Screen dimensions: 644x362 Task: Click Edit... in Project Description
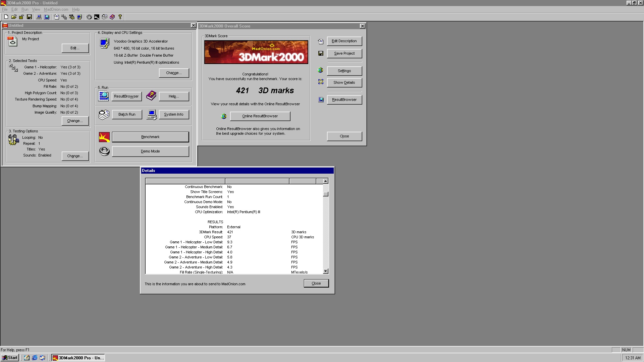(75, 48)
